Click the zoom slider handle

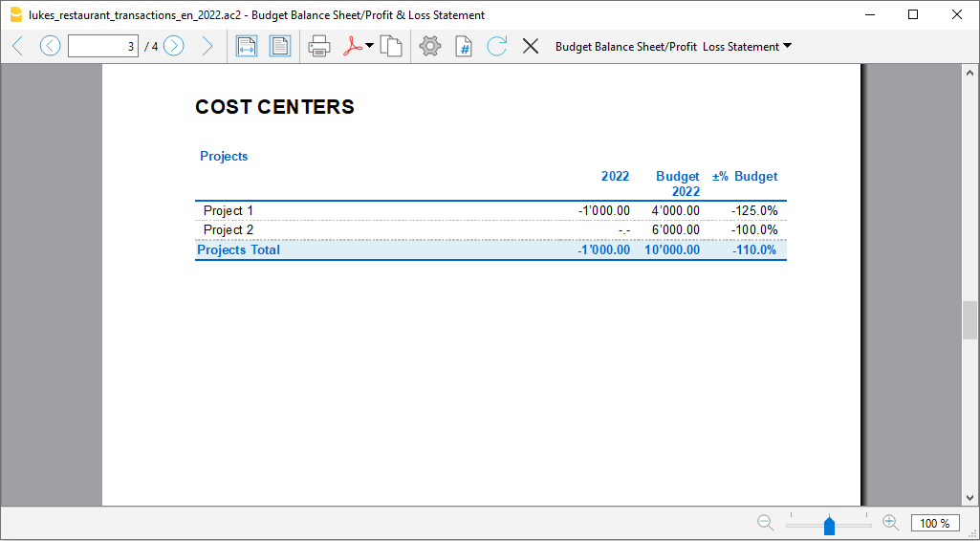(829, 525)
